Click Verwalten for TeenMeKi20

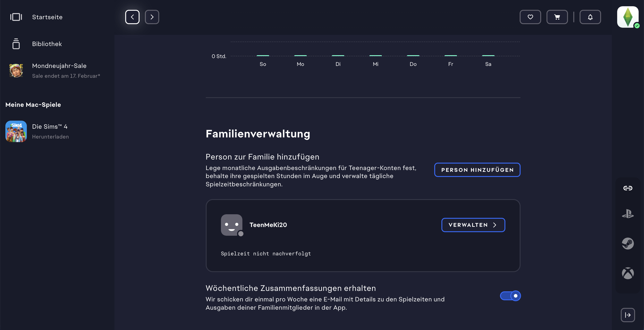[473, 225]
